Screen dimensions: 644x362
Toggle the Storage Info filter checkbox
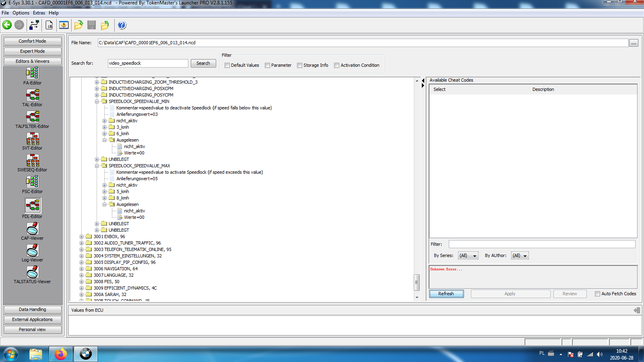click(x=300, y=66)
